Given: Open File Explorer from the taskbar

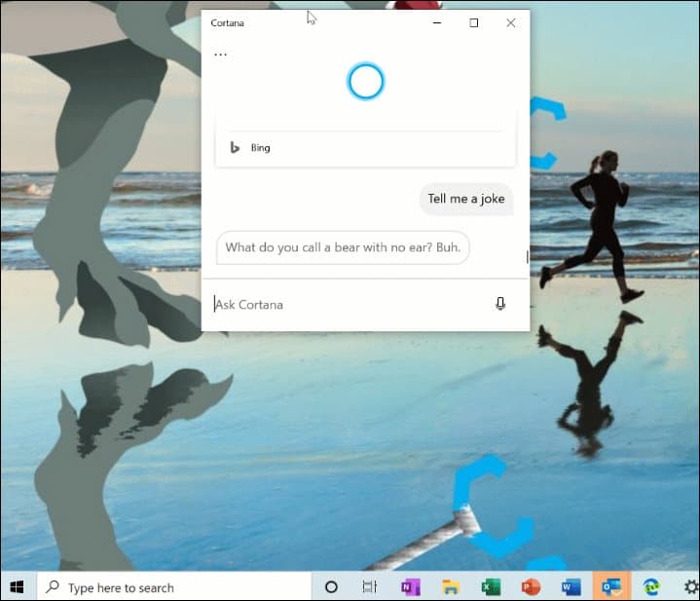Looking at the screenshot, I should point(451,586).
